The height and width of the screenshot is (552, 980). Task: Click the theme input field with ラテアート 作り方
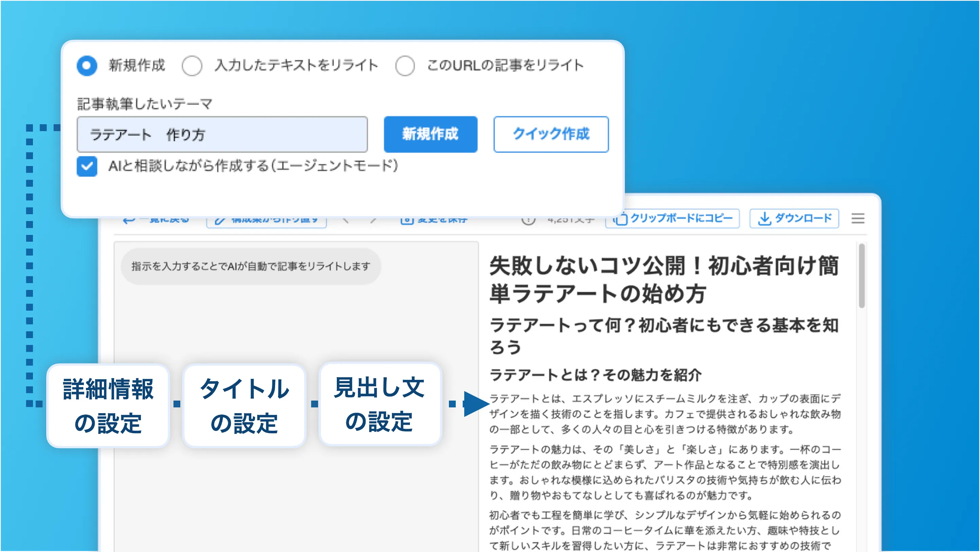[x=222, y=135]
